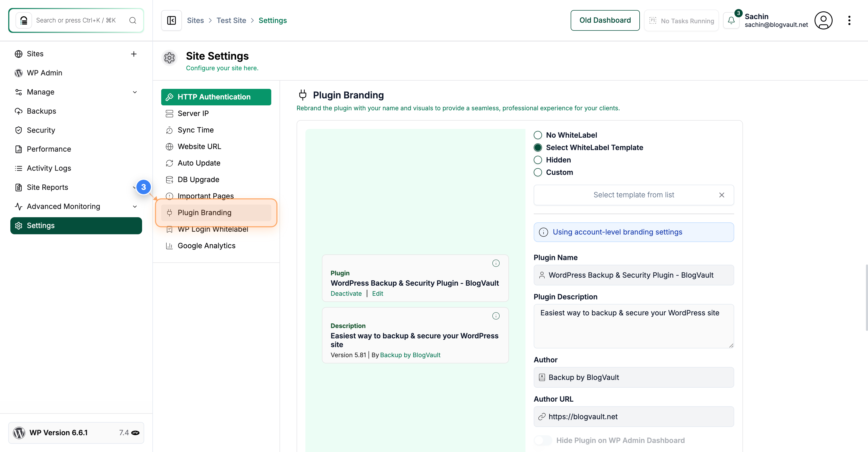Image resolution: width=868 pixels, height=452 pixels.
Task: Click the Old Dashboard button
Action: tap(605, 20)
